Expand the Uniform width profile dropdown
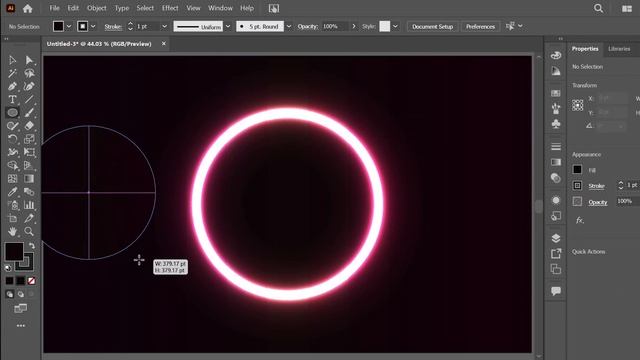The width and height of the screenshot is (640, 360). [x=228, y=27]
